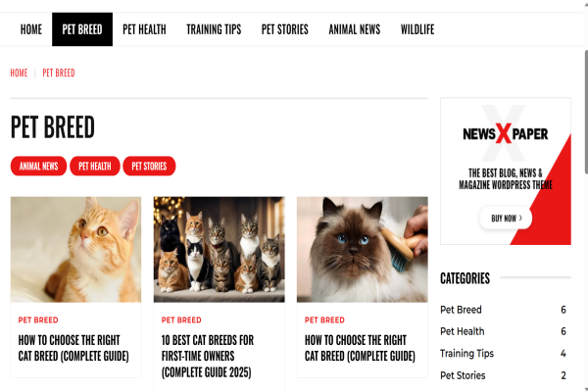Click the NewsXPaper logo in banner
This screenshot has width=588, height=392.
coord(505,133)
